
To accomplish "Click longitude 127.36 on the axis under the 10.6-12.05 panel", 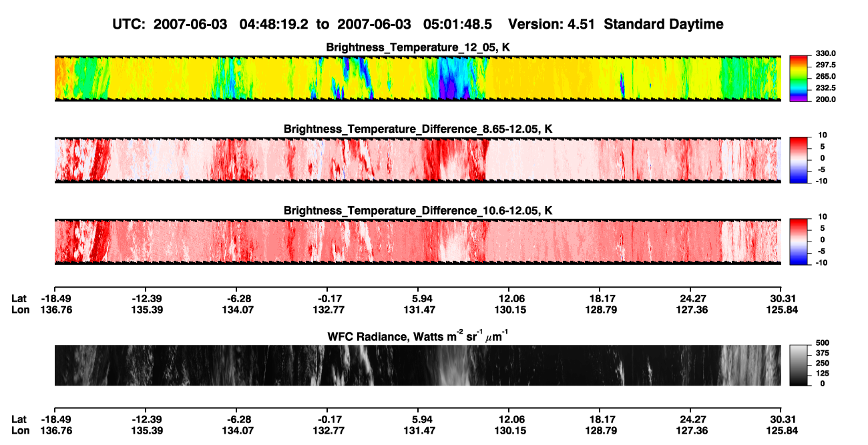I will point(692,310).
